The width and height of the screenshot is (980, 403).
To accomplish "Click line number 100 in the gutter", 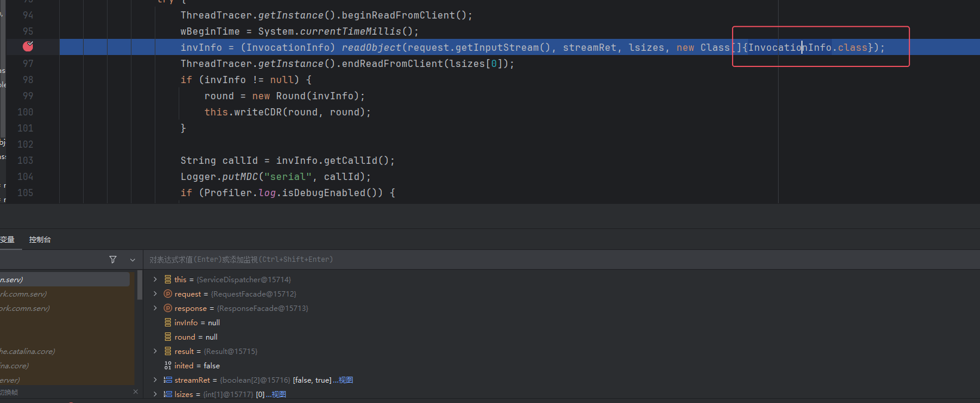I will coord(25,112).
